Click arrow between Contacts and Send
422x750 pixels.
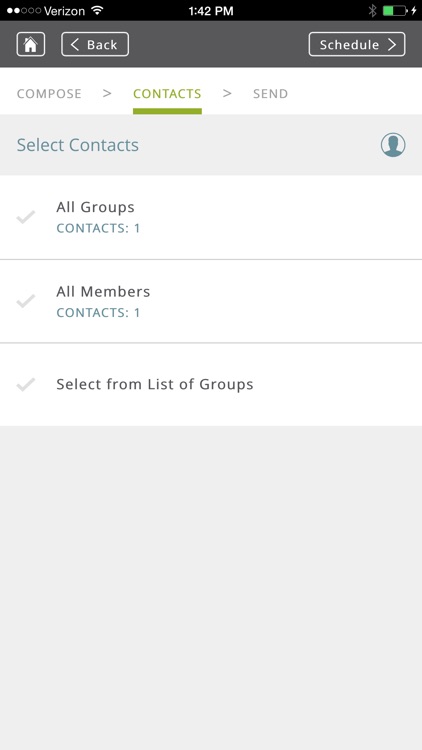pyautogui.click(x=227, y=93)
